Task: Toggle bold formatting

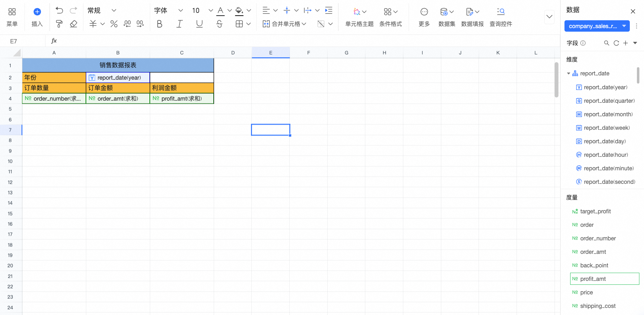Action: click(159, 24)
